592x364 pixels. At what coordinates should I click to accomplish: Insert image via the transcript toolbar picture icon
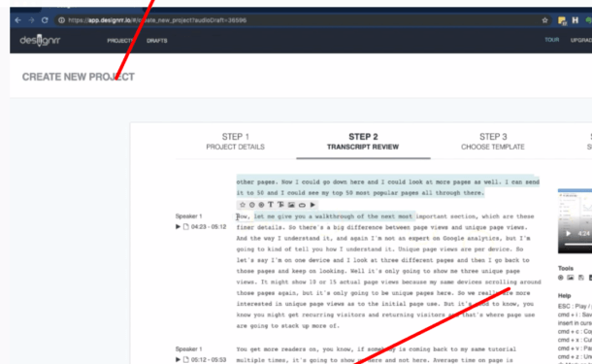coord(291,205)
